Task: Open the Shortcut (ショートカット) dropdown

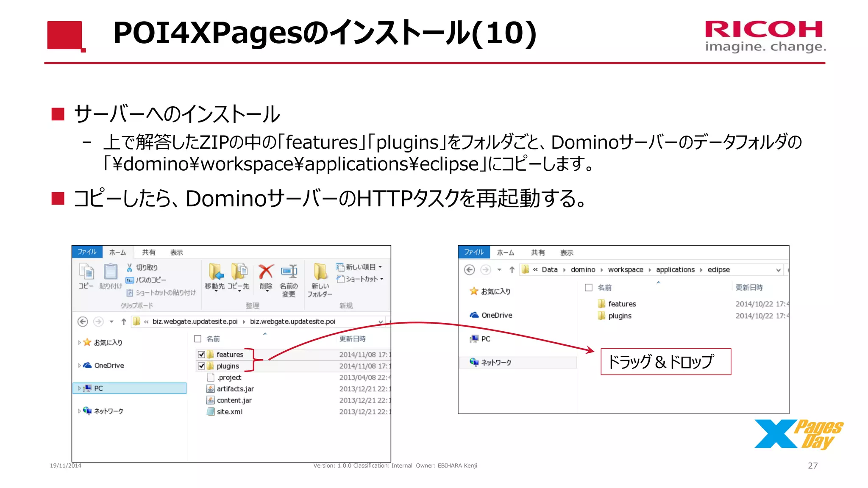Action: pos(360,279)
